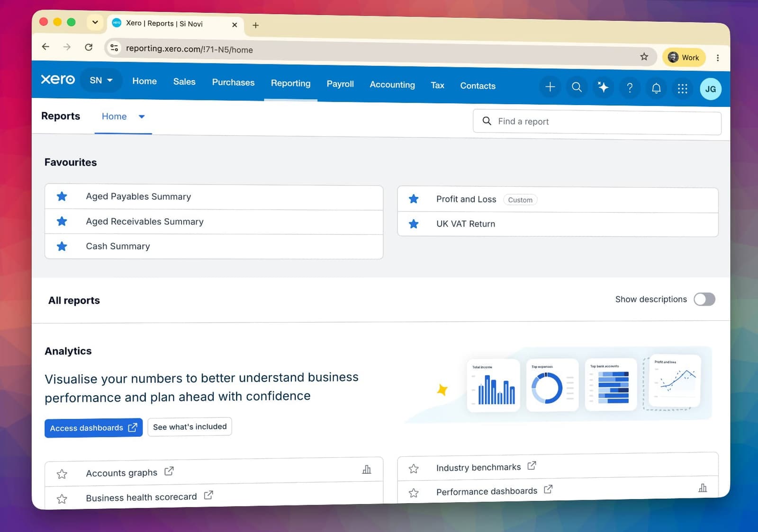Screen dimensions: 758x532
Task: Click the Work profile chip
Action: [x=684, y=57]
